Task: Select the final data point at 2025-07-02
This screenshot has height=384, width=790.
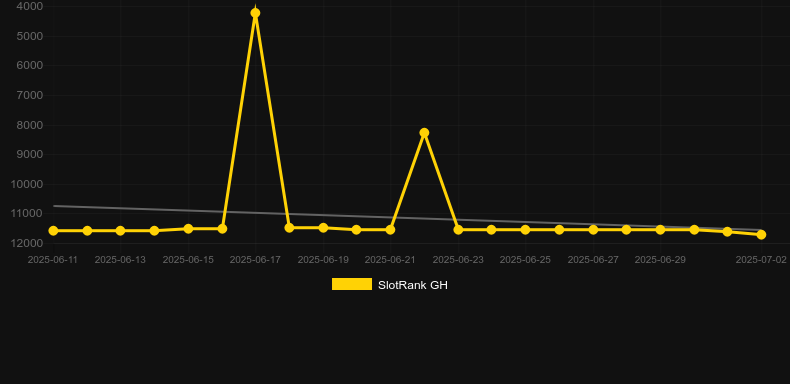Action: [761, 235]
